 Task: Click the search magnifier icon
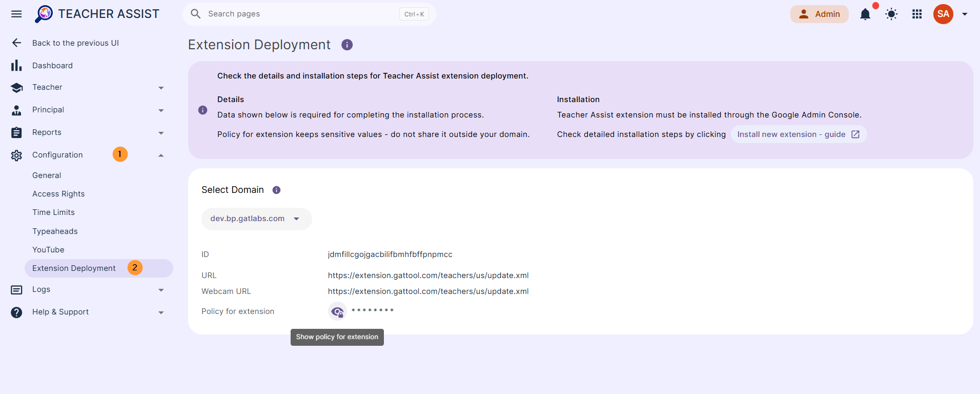click(x=195, y=14)
